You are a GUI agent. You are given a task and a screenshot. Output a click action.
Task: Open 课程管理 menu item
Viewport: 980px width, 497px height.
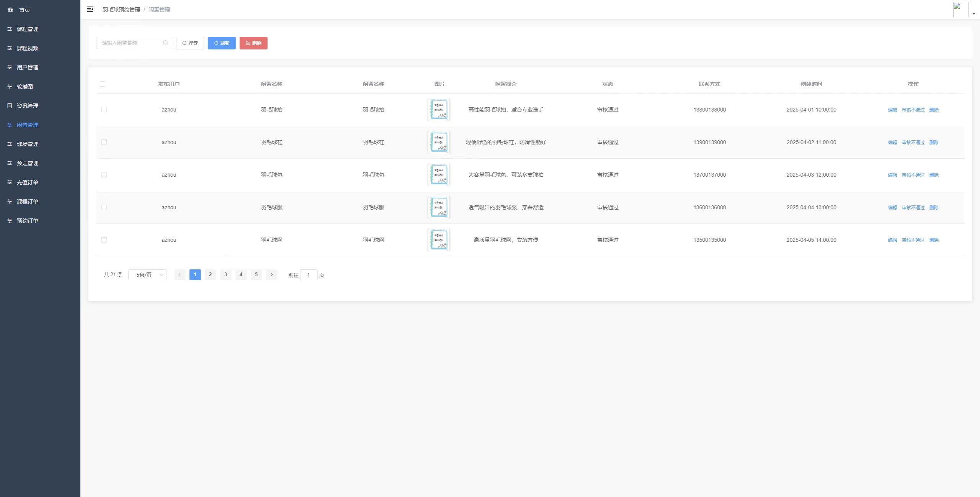click(40, 29)
